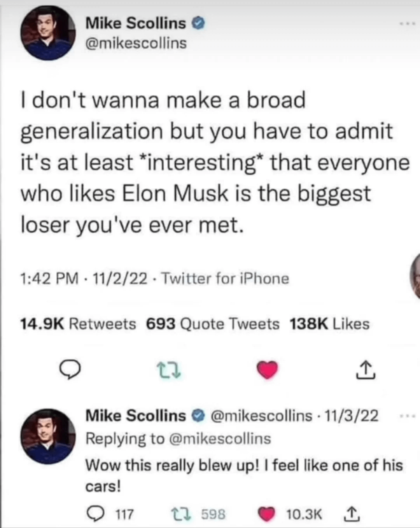The image size is (420, 528).
Task: Open Mike Scollins's profile picture at top
Action: tap(47, 33)
